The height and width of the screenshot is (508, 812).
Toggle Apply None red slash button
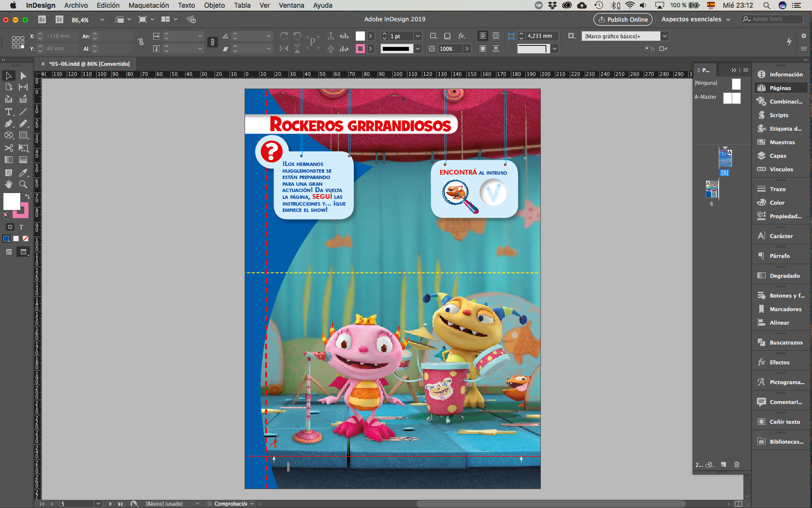[x=26, y=239]
